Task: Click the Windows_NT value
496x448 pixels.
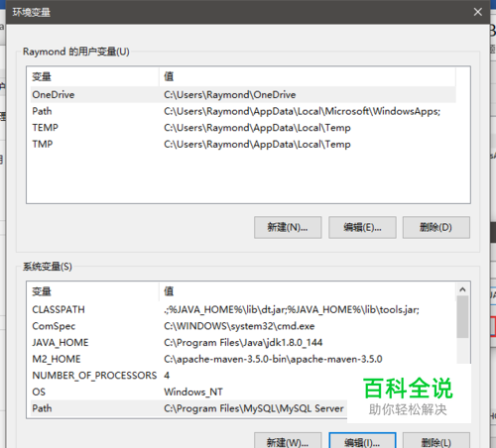Action: 193,392
